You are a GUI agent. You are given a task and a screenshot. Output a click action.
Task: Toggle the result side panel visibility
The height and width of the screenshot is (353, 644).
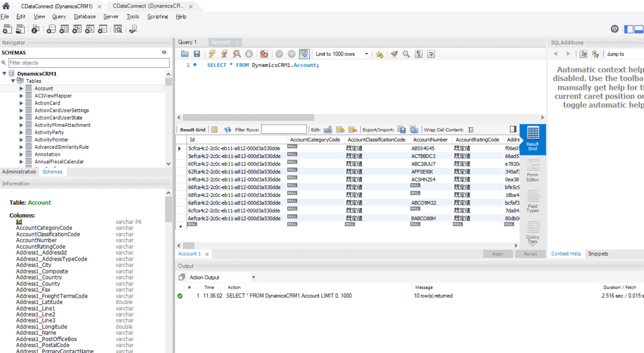click(x=513, y=129)
